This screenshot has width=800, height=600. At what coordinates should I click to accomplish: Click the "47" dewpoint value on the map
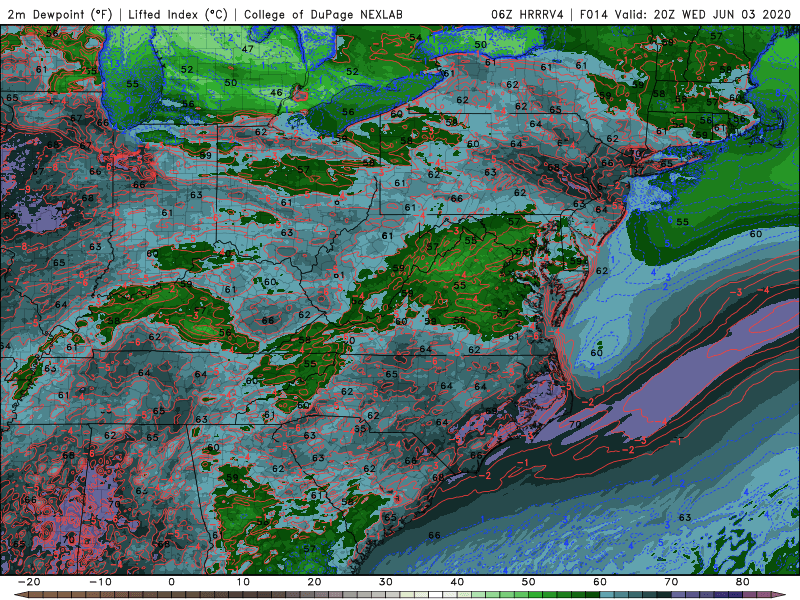point(247,49)
